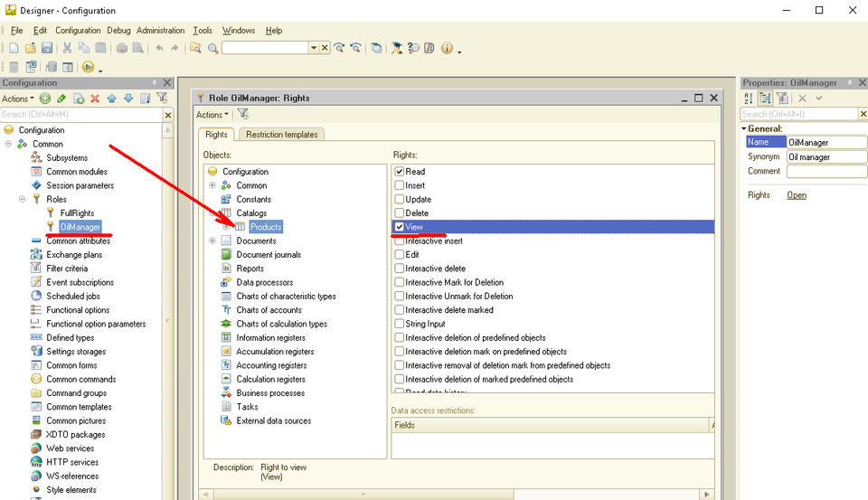The height and width of the screenshot is (500, 868).
Task: Click the green Add button in Configuration toolbar
Action: [45, 99]
